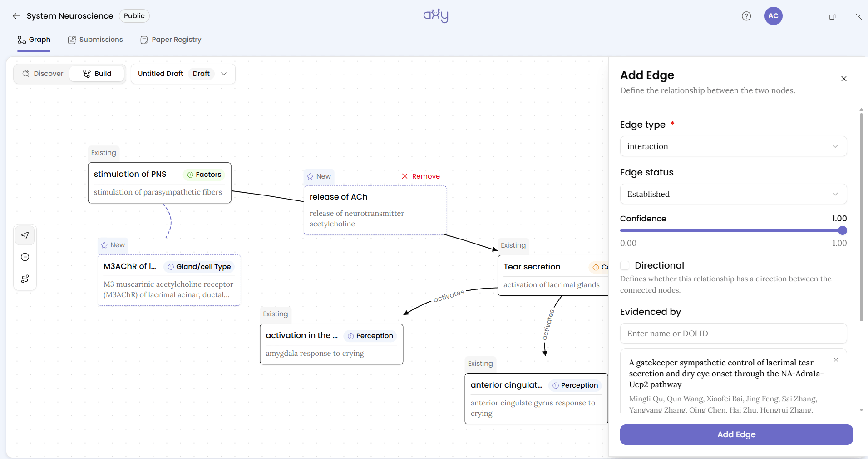Click the back arrow next to System Neuroscience
This screenshot has width=868, height=459.
click(16, 16)
